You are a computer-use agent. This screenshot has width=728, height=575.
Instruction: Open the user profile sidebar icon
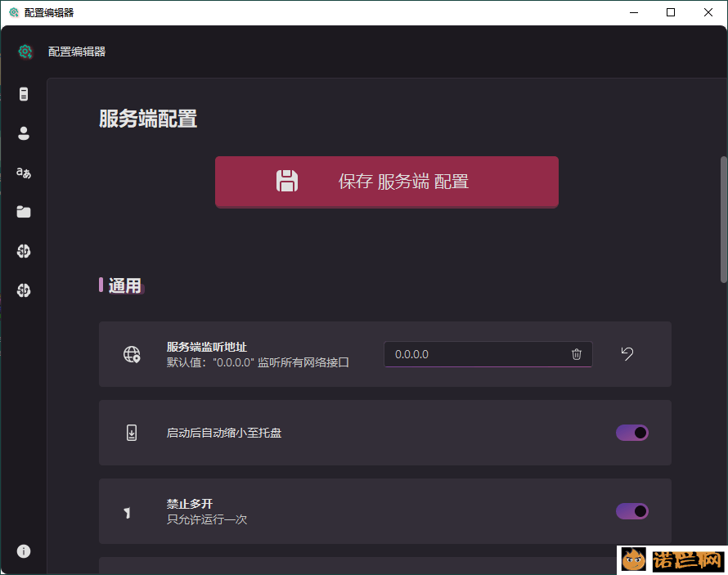[x=24, y=133]
